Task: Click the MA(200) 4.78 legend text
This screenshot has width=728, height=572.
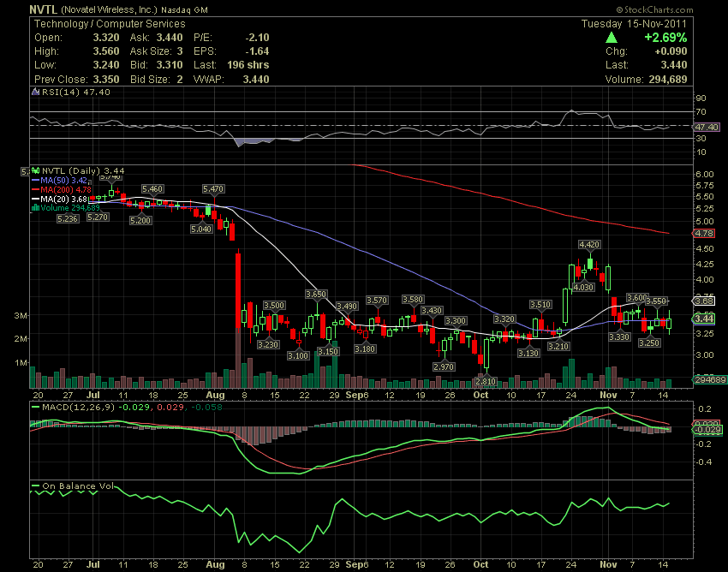Action: (66, 189)
